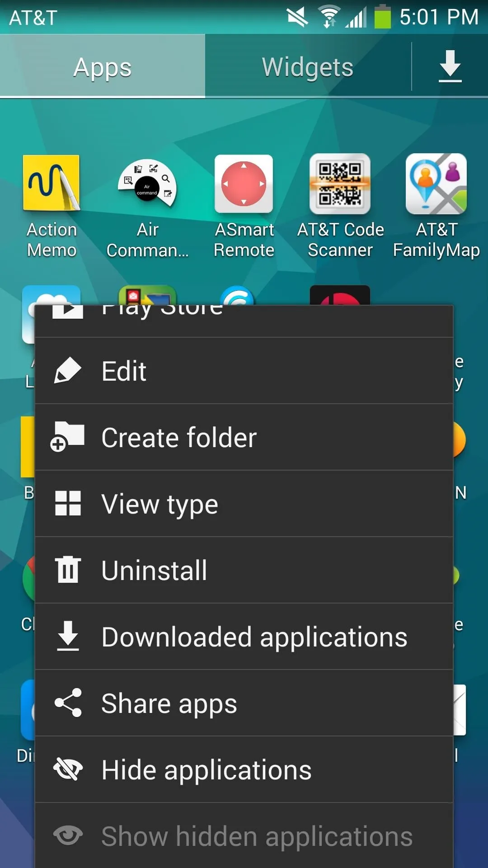Tap Show hidden applications entry
The image size is (488, 868).
(x=244, y=836)
